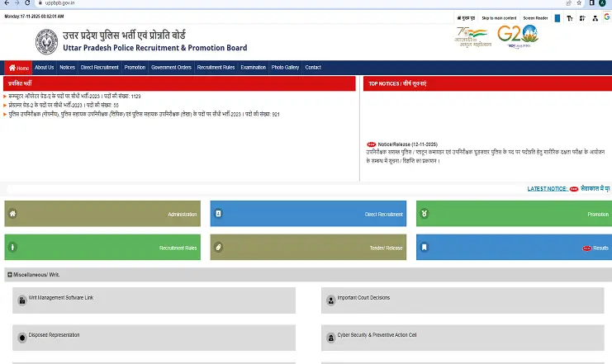The height and width of the screenshot is (364, 612).
Task: Open the Examination menu
Action: [x=253, y=68]
